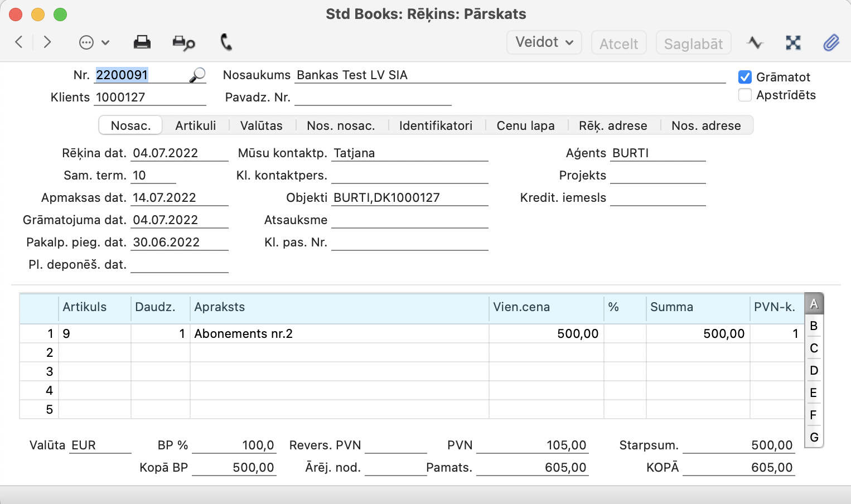Click the Saglabāt button

click(693, 43)
